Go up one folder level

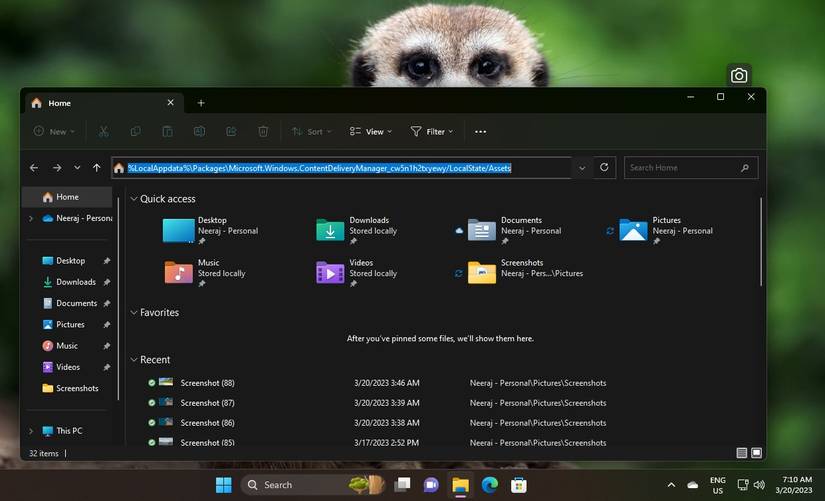(96, 168)
